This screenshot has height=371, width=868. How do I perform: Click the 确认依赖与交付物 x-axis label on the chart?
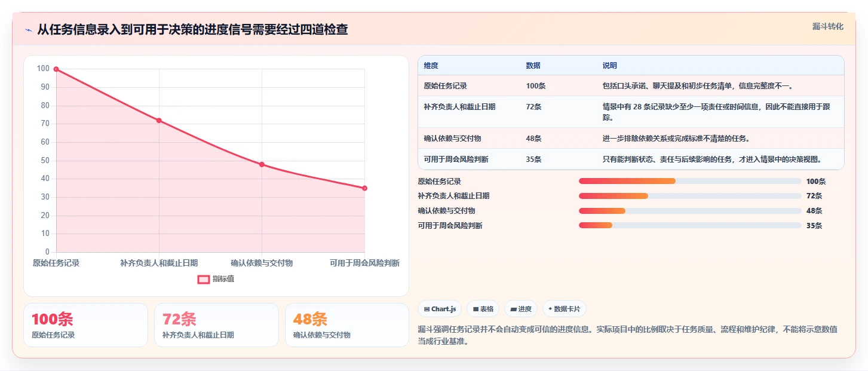tap(262, 263)
